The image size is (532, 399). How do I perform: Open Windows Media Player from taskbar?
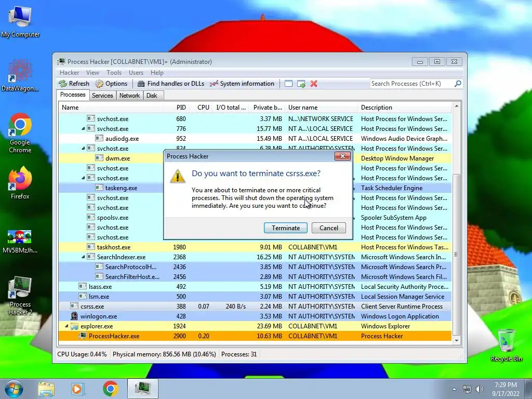(77, 389)
